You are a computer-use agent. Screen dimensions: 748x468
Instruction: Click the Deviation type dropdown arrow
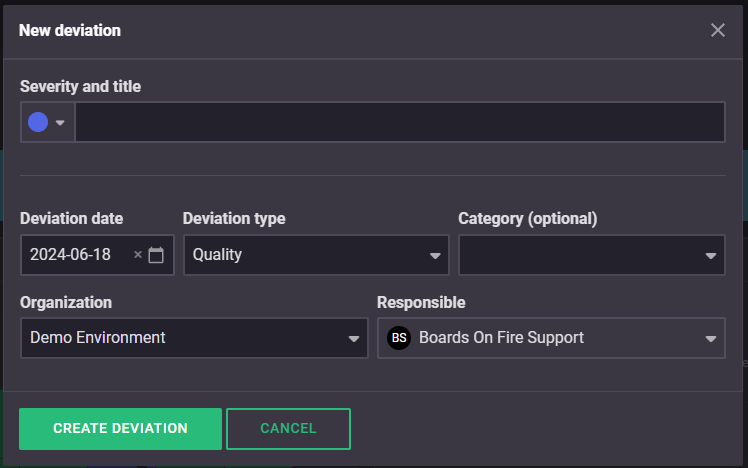click(x=435, y=256)
